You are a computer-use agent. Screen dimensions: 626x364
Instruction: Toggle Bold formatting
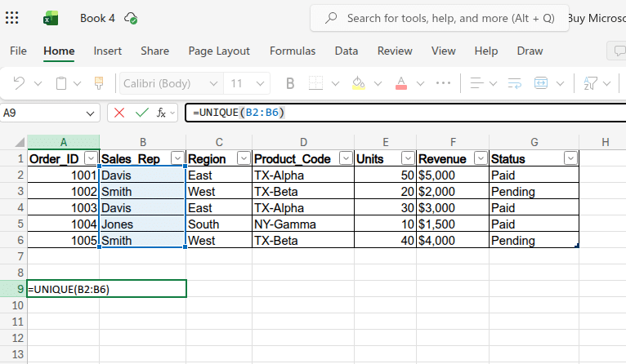[x=289, y=83]
